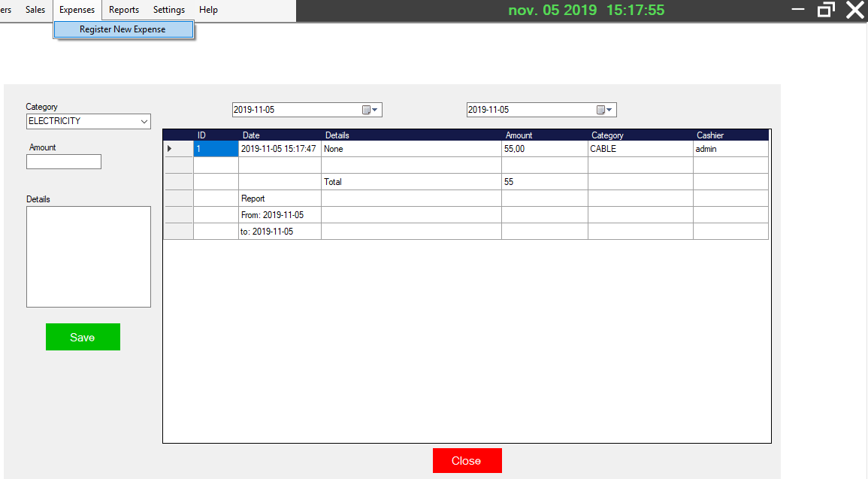Click inside the Details text box

click(x=88, y=256)
